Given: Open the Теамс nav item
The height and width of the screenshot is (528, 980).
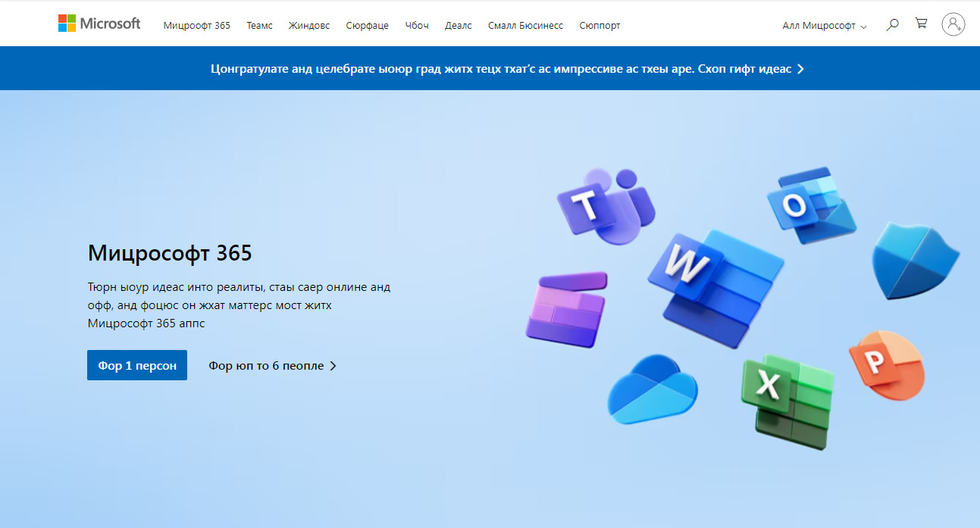Looking at the screenshot, I should (x=259, y=26).
